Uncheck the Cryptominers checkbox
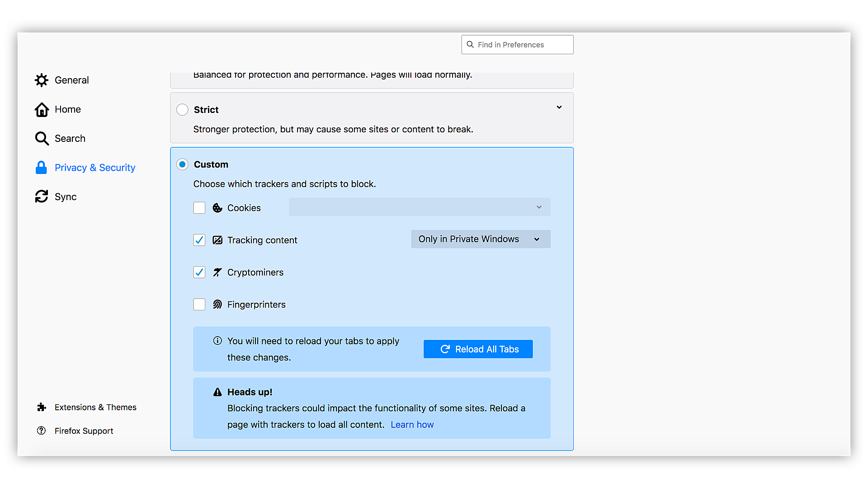The width and height of the screenshot is (868, 488). [199, 272]
